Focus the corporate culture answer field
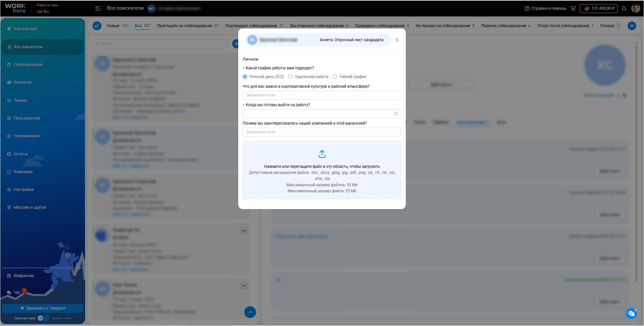Image resolution: width=644 pixels, height=326 pixels. pyautogui.click(x=322, y=95)
